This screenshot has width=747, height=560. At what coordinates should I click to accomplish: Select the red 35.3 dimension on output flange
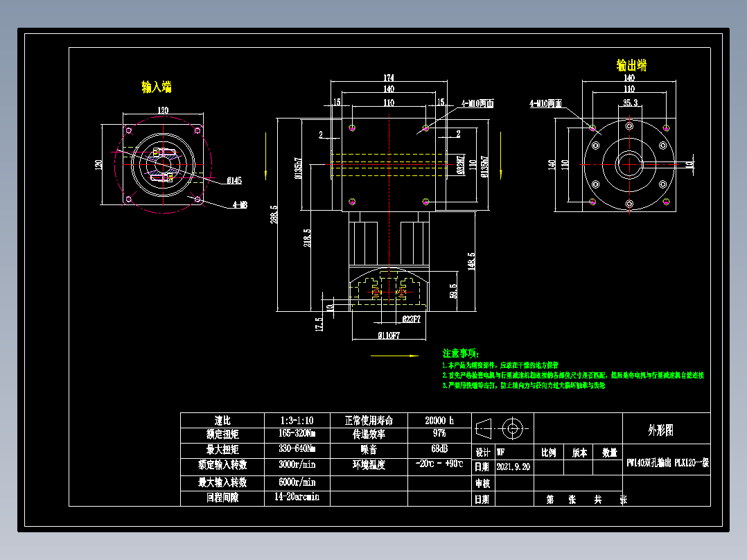click(x=630, y=103)
